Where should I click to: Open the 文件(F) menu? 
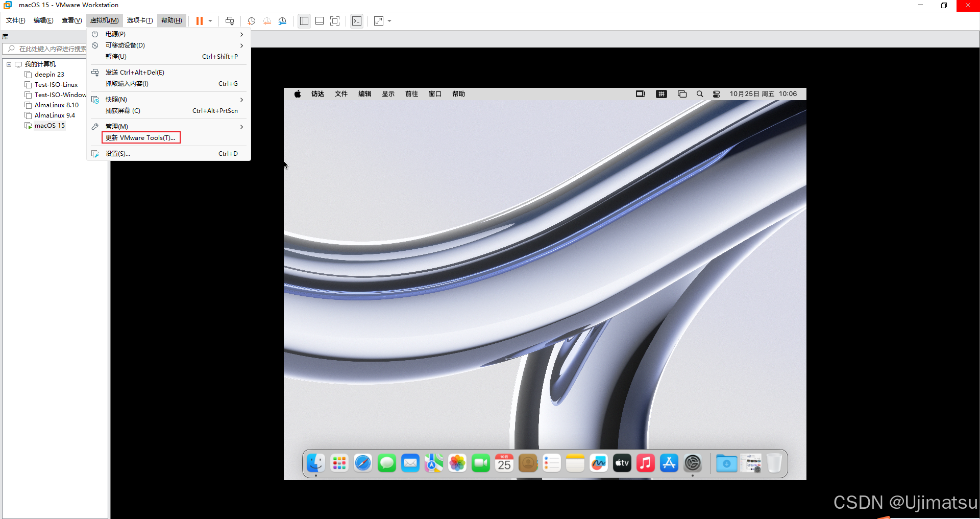15,20
